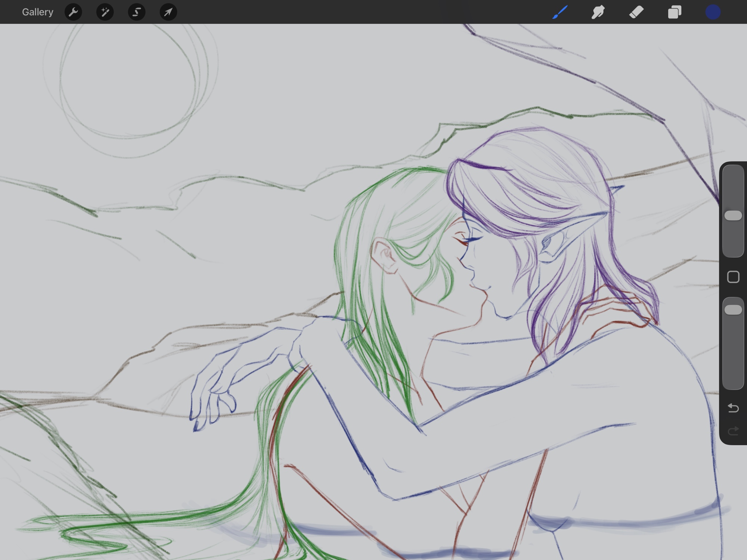Select the Eraser tool
747x560 pixels.
click(x=636, y=12)
